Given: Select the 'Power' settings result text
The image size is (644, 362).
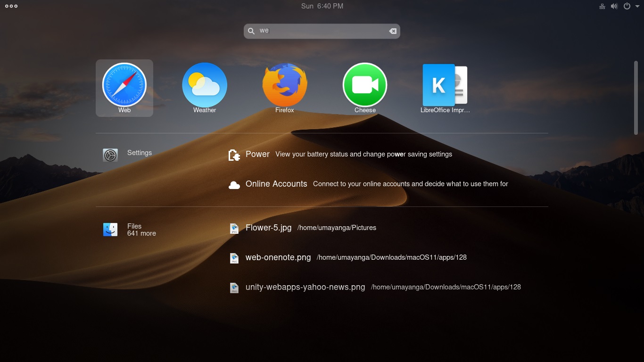Looking at the screenshot, I should (257, 154).
